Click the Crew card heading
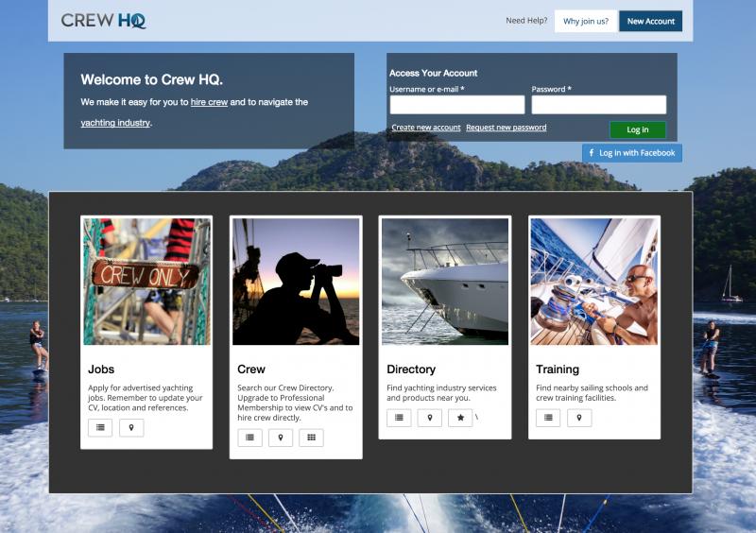The image size is (756, 533). [251, 370]
